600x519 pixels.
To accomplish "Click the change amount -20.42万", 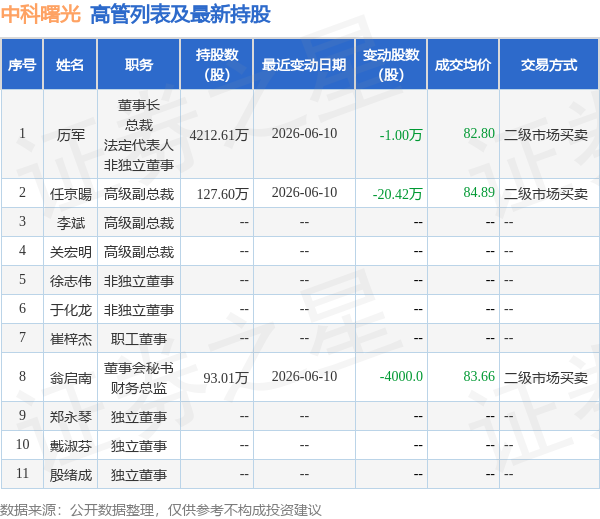I will (x=398, y=194).
